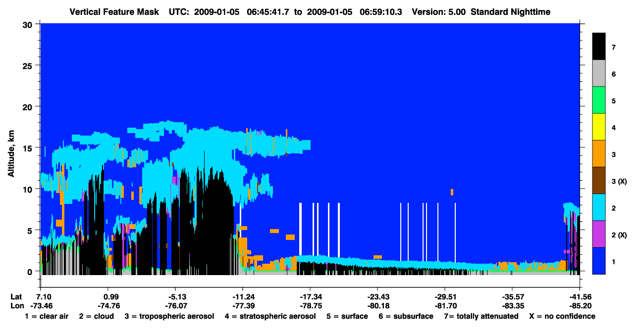Click the legend text '4 = stratospheric aerosol'
The height and width of the screenshot is (330, 644).
270,316
